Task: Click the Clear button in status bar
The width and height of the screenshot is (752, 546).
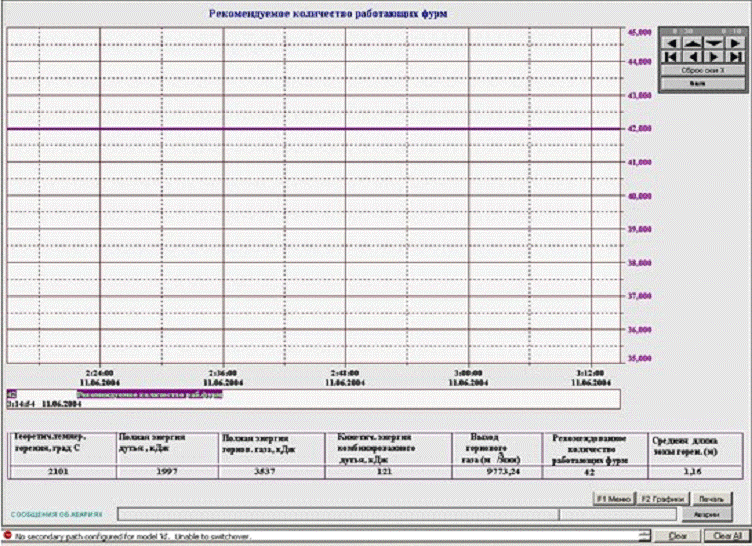Action: (678, 537)
